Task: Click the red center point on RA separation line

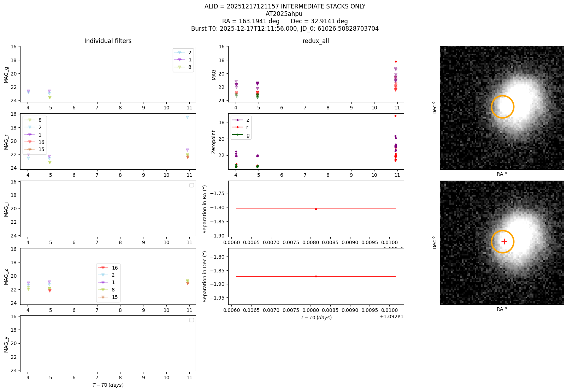Action: (x=316, y=209)
